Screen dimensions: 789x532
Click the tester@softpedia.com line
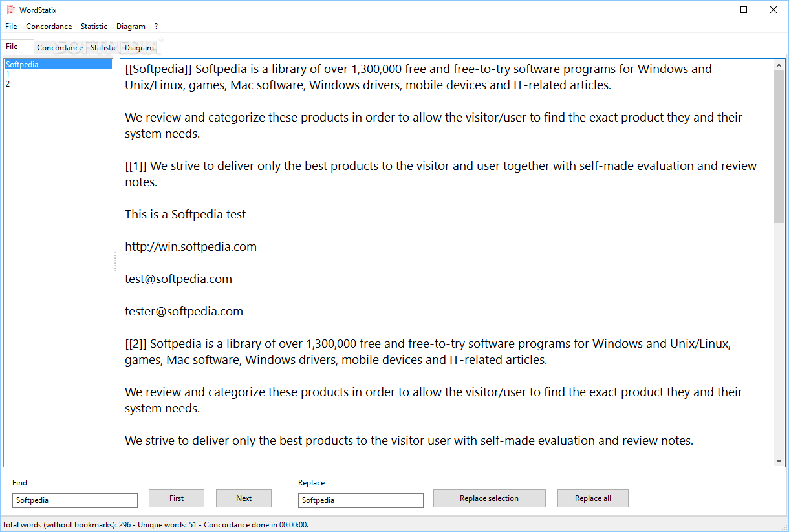184,312
